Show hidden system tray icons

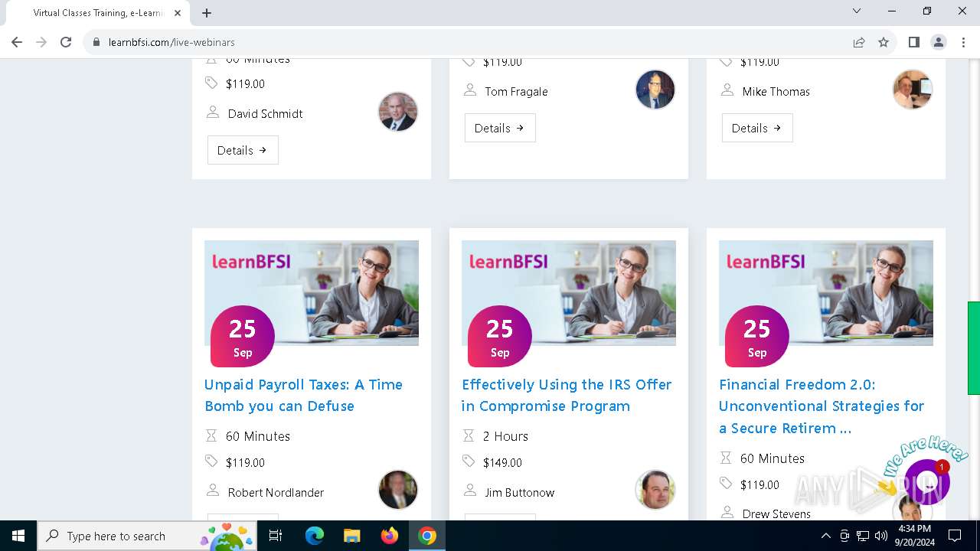pos(825,536)
